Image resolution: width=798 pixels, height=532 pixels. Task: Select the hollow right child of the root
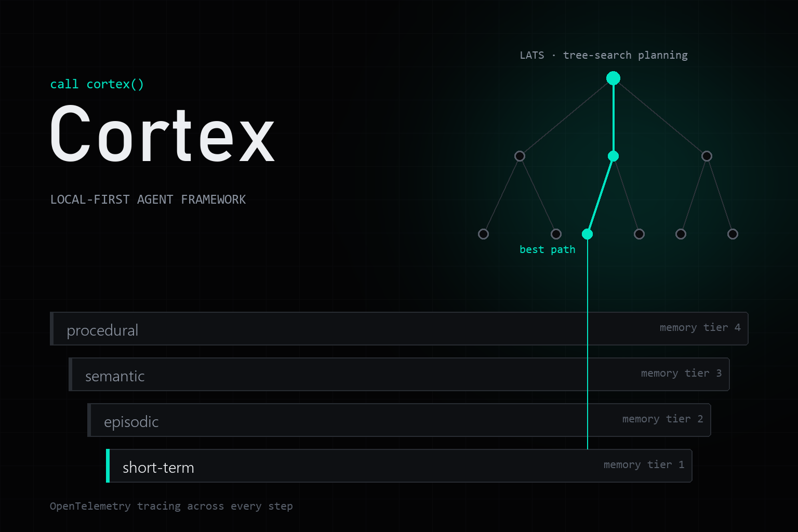pyautogui.click(x=707, y=156)
